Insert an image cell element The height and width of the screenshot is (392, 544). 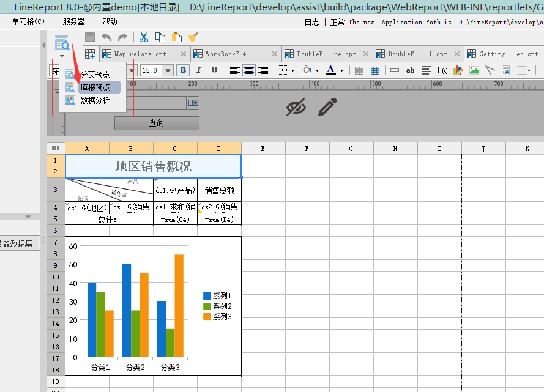474,70
